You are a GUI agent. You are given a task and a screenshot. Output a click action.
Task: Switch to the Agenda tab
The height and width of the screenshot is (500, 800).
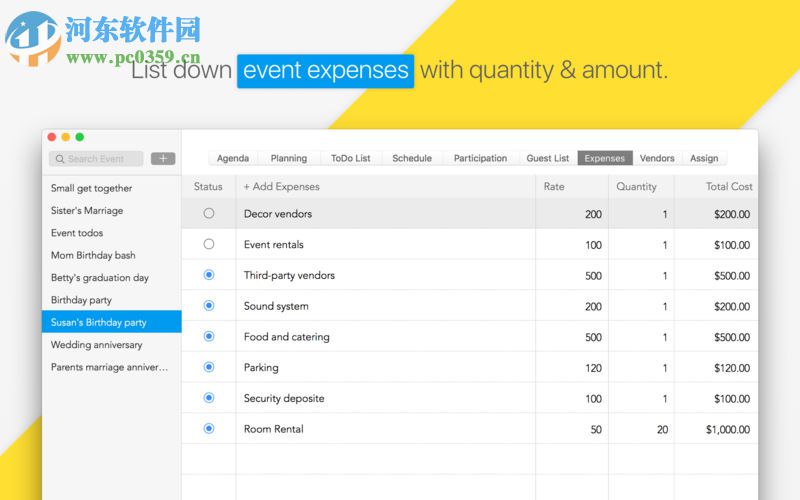coord(233,158)
